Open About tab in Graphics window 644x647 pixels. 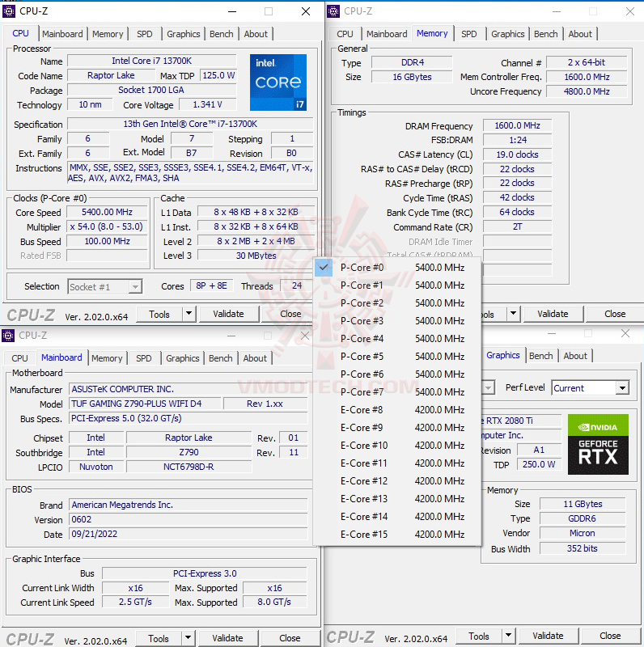tap(575, 356)
